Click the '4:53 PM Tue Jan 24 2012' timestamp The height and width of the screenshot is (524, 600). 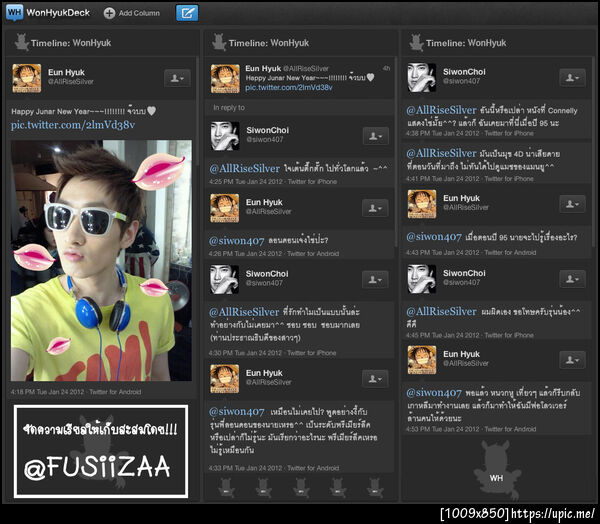(x=443, y=429)
